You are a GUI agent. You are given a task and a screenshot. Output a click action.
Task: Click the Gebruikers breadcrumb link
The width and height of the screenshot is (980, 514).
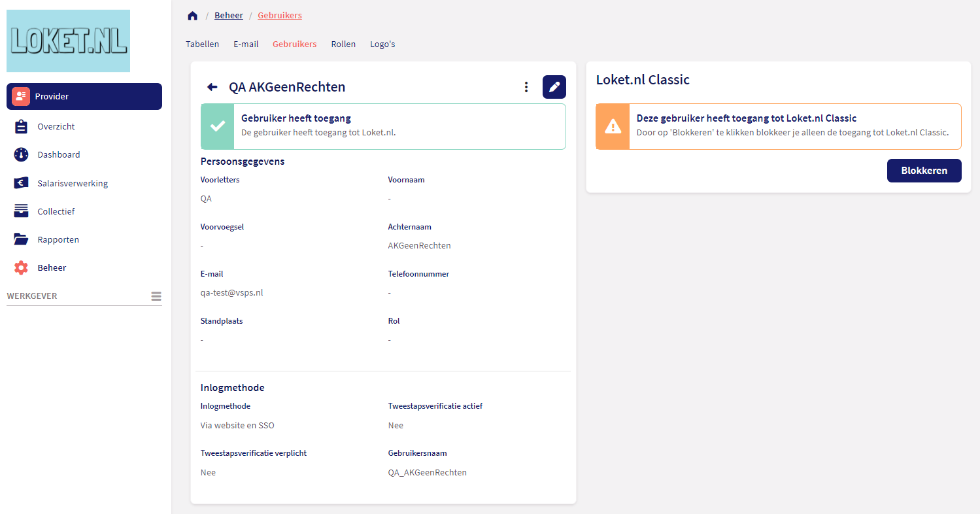click(280, 16)
